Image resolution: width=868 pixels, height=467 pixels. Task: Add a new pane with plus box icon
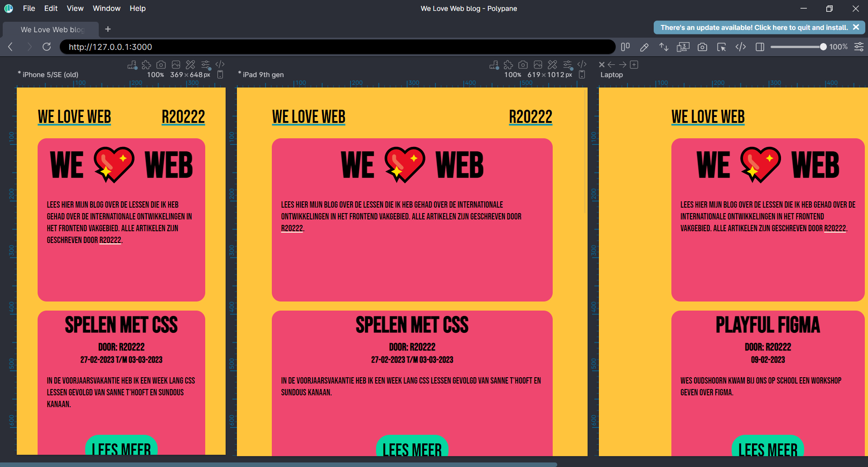634,65
